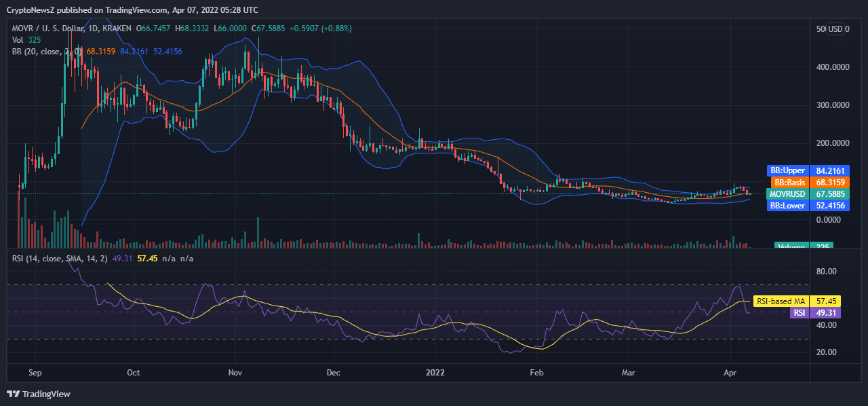This screenshot has width=868, height=406.
Task: Select the BB:Basis 68.3159 price tag
Action: click(x=807, y=182)
